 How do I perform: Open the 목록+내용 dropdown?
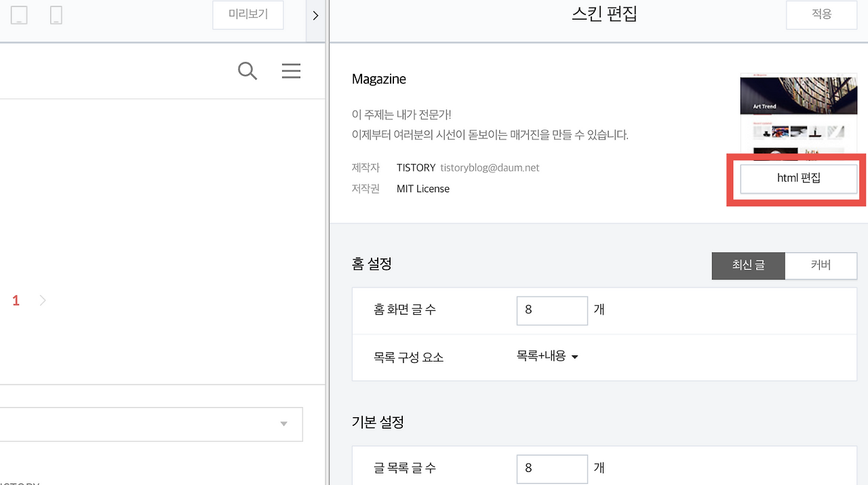tap(548, 355)
